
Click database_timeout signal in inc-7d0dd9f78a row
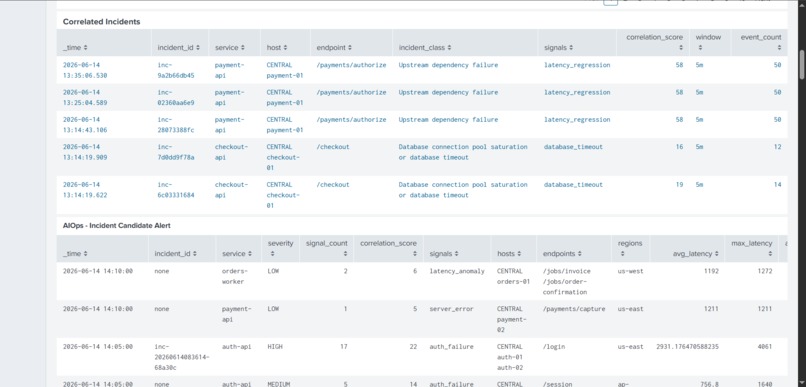(573, 147)
